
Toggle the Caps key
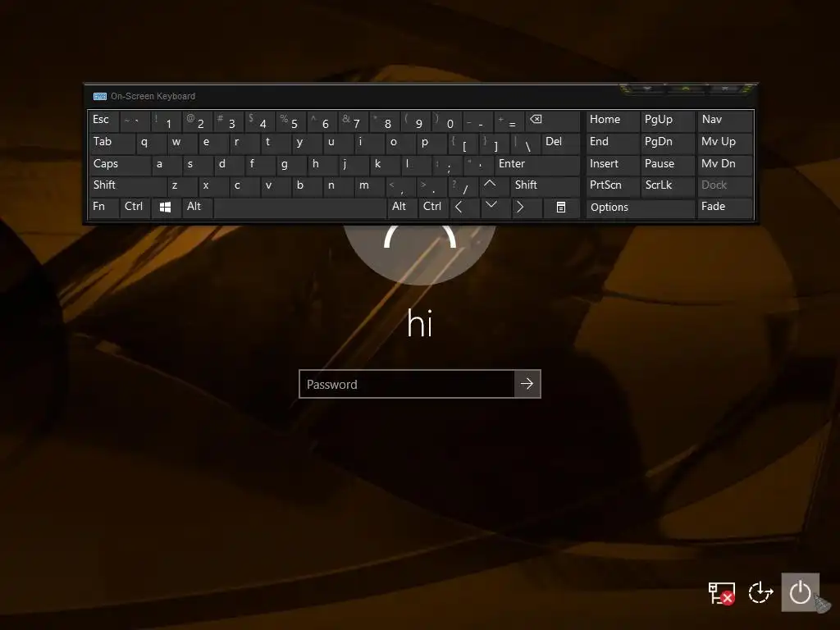(x=120, y=164)
